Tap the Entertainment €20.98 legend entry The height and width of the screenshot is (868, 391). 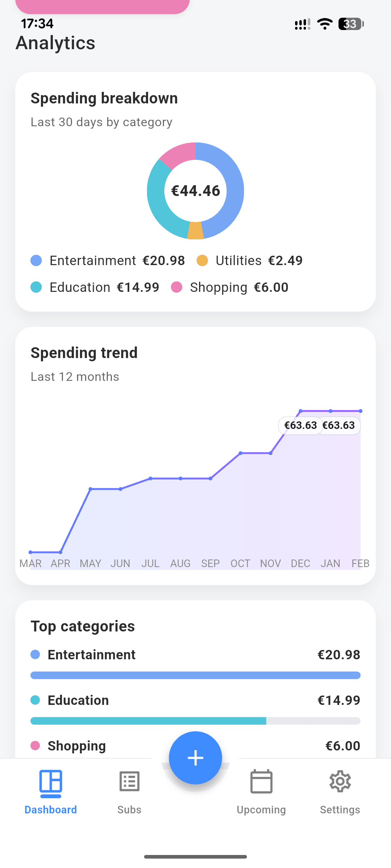pyautogui.click(x=108, y=260)
